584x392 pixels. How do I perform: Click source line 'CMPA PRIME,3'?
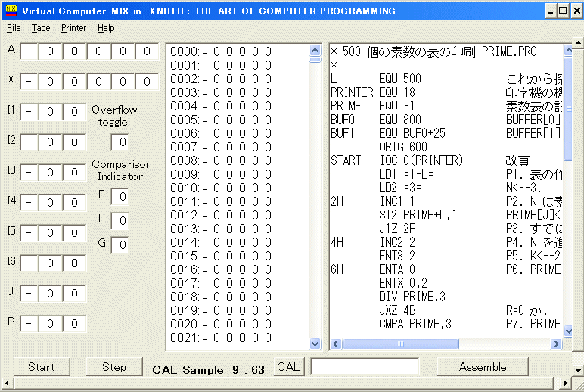click(x=415, y=324)
